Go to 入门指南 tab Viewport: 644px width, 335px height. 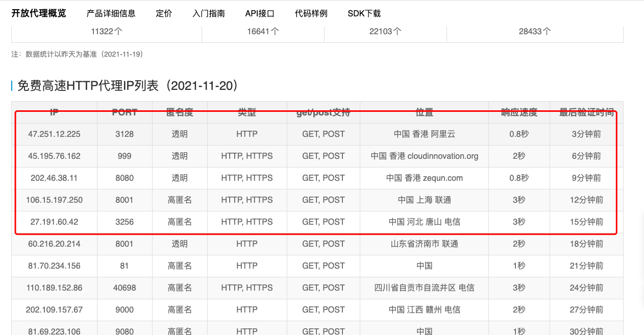[209, 14]
